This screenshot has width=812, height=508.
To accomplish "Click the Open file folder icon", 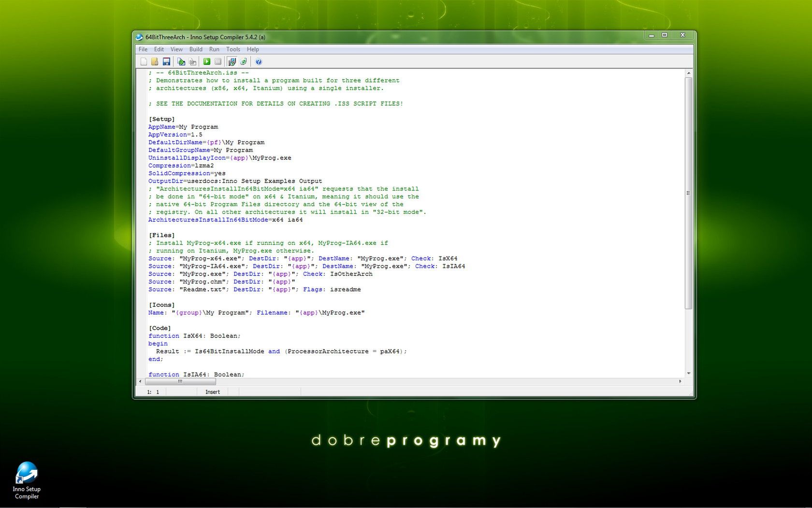I will (x=155, y=61).
